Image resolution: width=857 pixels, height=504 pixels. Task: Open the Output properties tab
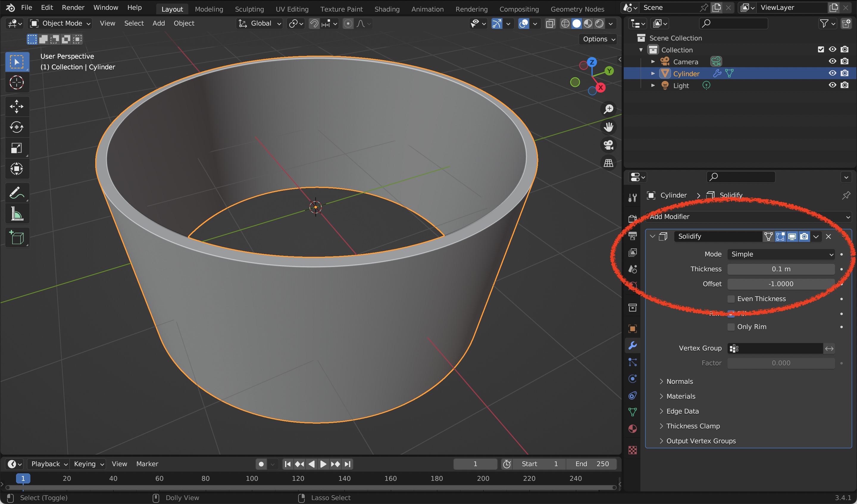[633, 236]
